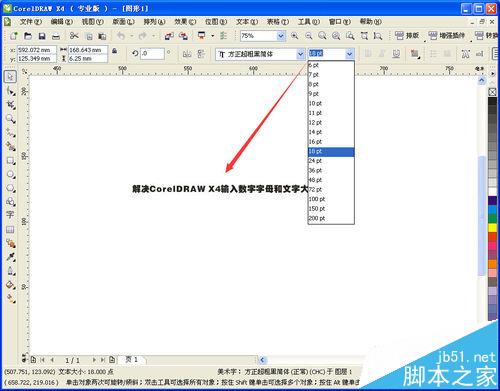Save the document with the floppy disk icon
This screenshot has height=391, width=500.
(x=42, y=36)
